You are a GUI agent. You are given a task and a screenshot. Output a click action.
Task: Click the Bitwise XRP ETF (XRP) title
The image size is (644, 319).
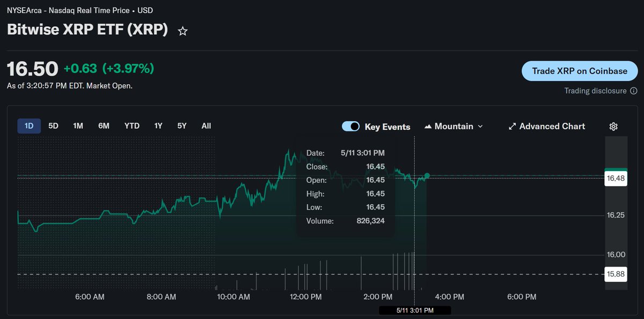click(87, 30)
